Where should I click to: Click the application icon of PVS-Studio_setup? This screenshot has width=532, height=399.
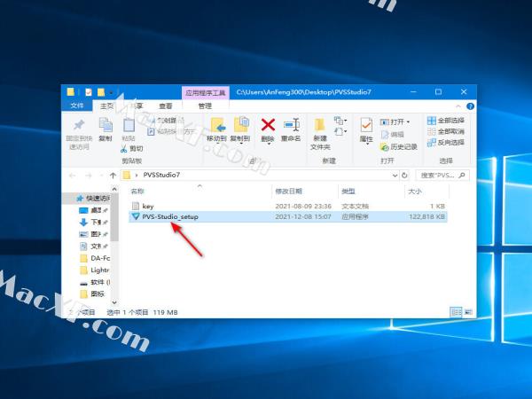pos(136,216)
